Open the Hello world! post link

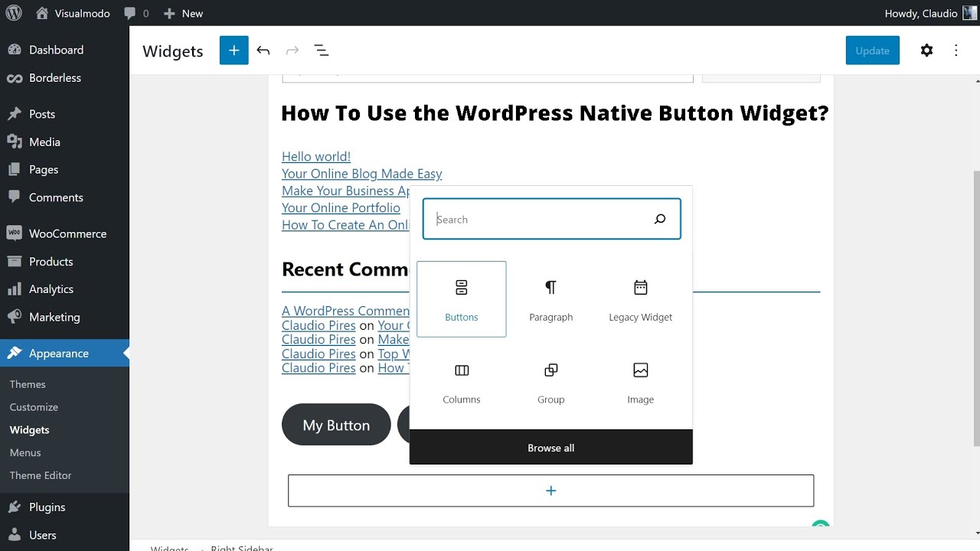tap(316, 156)
